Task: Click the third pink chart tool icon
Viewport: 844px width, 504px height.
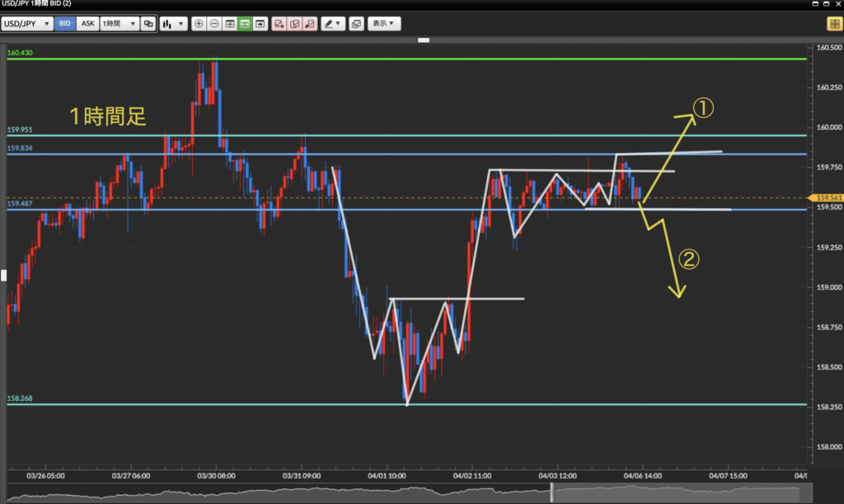Action: click(310, 24)
